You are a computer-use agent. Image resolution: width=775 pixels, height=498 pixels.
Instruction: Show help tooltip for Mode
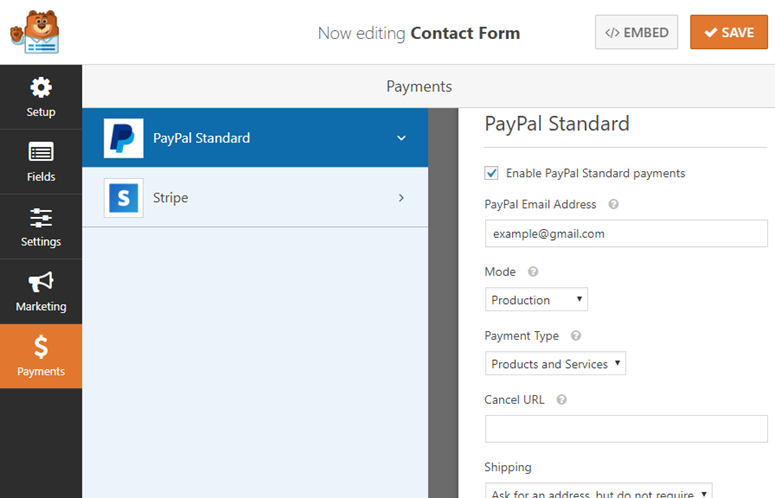coord(533,271)
